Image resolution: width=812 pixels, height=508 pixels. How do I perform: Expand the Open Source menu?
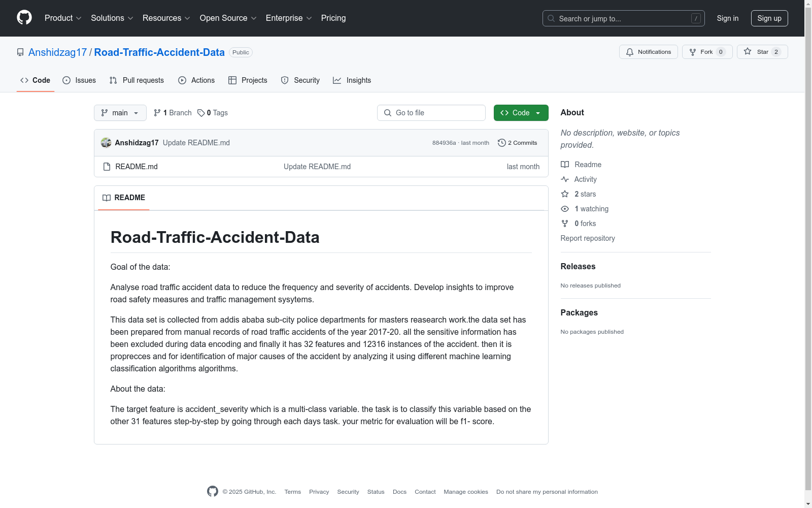[x=228, y=18]
